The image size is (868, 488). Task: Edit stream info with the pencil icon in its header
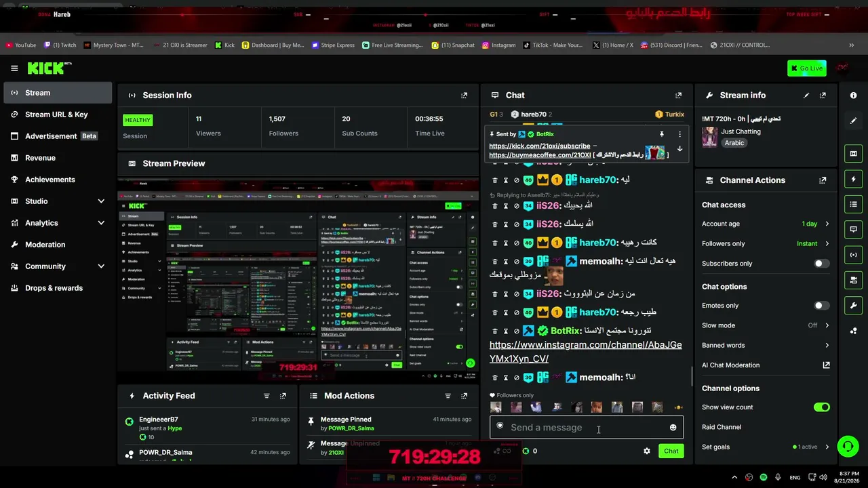(806, 96)
